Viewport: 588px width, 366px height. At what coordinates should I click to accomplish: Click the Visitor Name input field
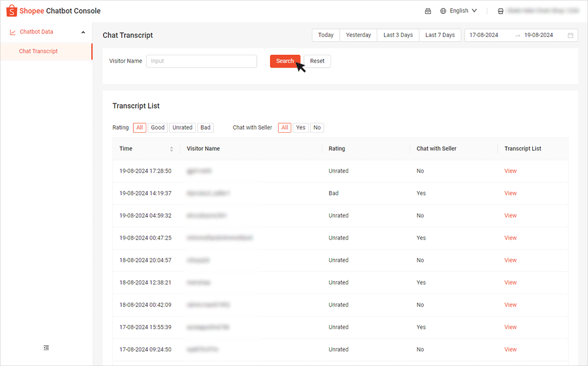[201, 61]
